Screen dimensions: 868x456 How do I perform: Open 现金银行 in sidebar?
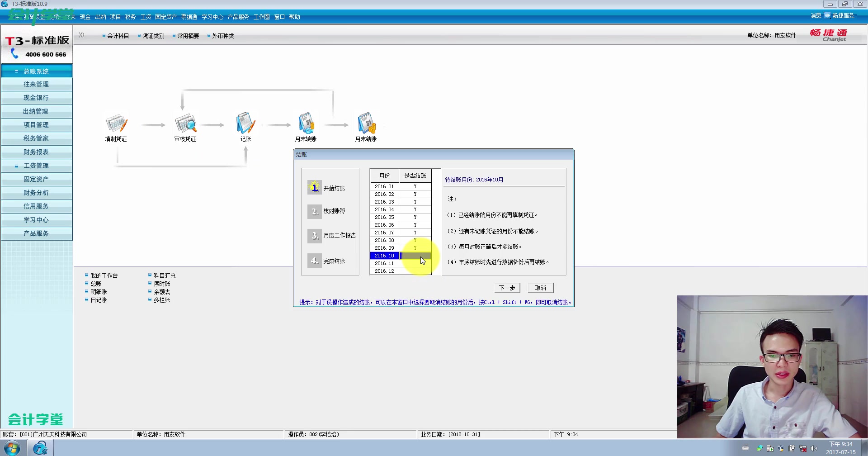tap(37, 98)
